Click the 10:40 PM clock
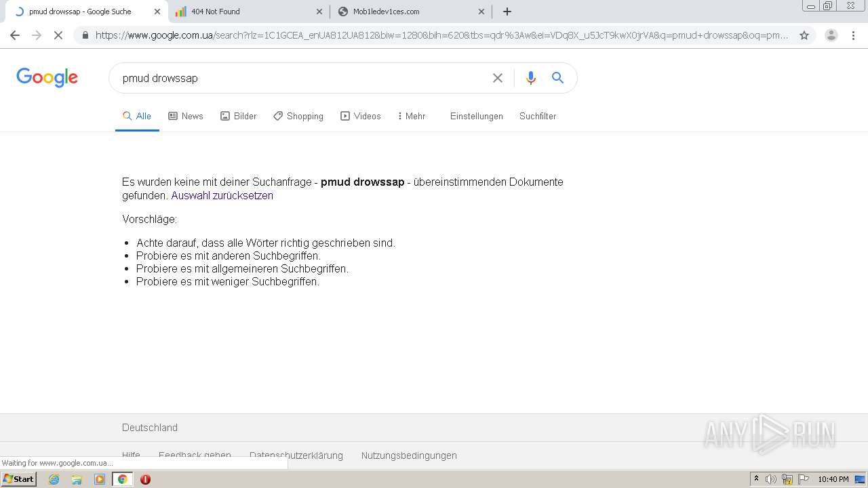 click(x=833, y=479)
